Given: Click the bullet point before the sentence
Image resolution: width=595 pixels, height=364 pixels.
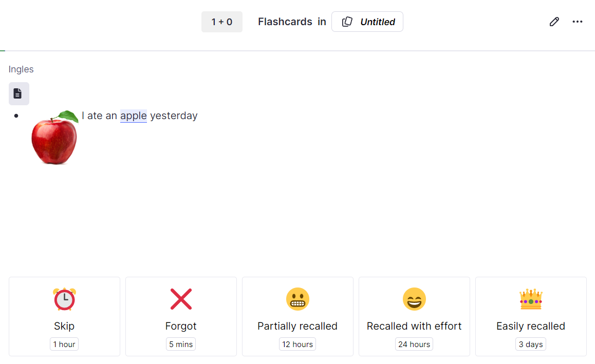Looking at the screenshot, I should coord(16,116).
